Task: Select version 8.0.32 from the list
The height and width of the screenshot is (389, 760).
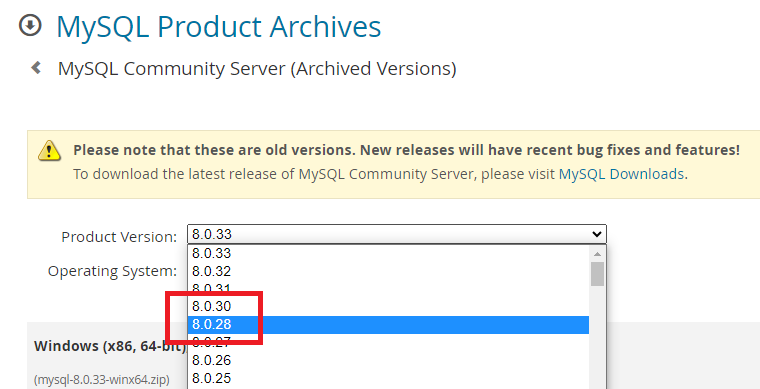Action: (x=388, y=271)
